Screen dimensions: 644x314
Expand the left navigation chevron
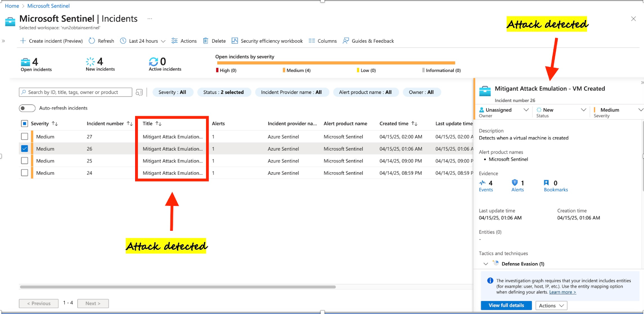click(4, 41)
